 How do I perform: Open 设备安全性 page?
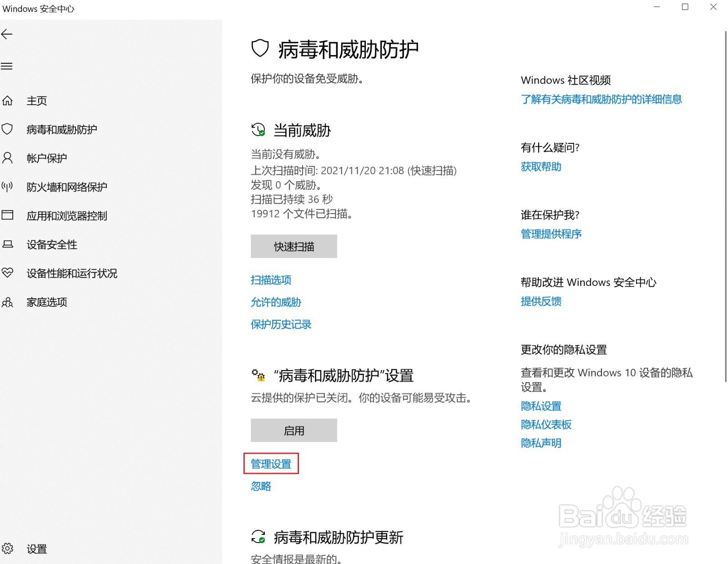(52, 244)
